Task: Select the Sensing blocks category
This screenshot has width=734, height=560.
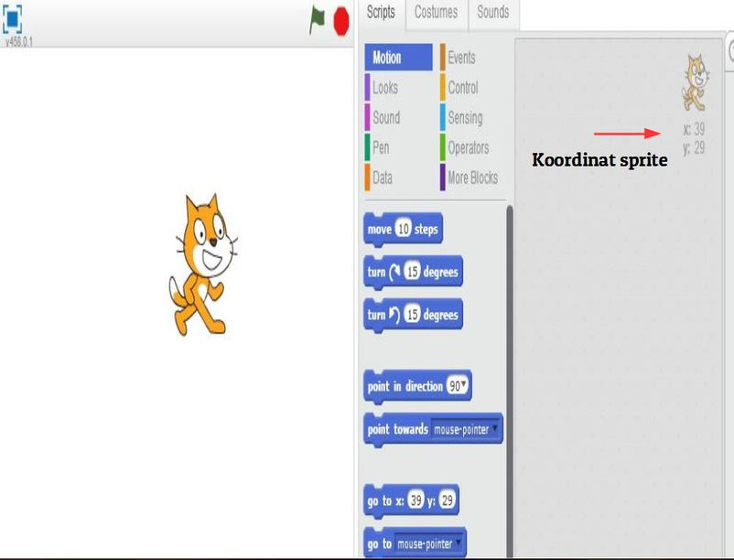Action: (x=467, y=118)
